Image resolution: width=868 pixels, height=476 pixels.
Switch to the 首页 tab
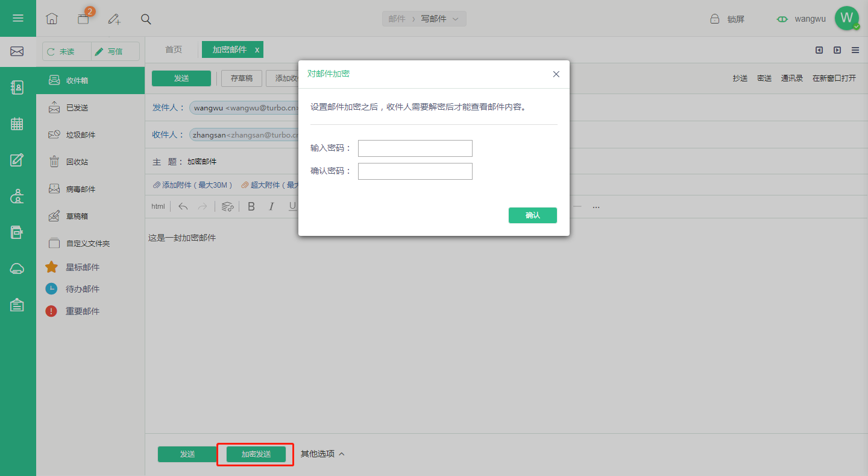tap(174, 49)
